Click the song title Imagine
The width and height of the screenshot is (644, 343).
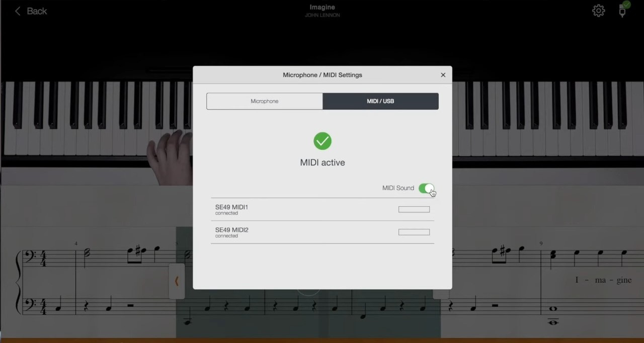322,7
